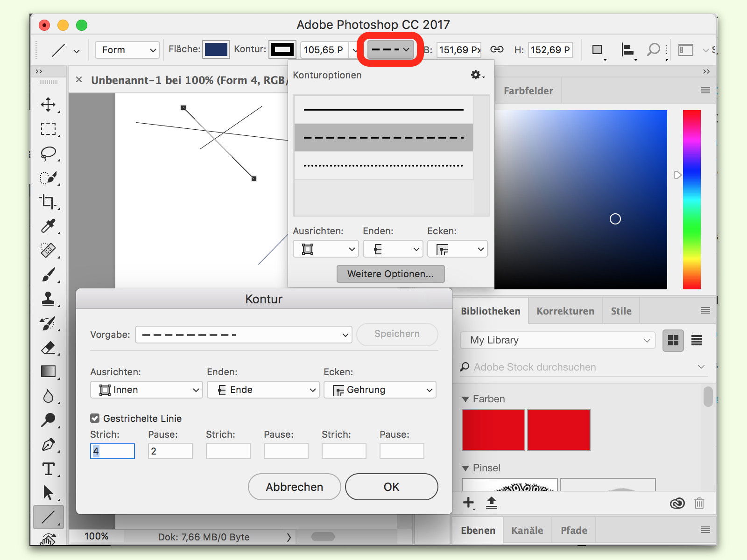Image resolution: width=747 pixels, height=560 pixels.
Task: Toggle the Gestrichelte Linie checkbox
Action: click(95, 418)
